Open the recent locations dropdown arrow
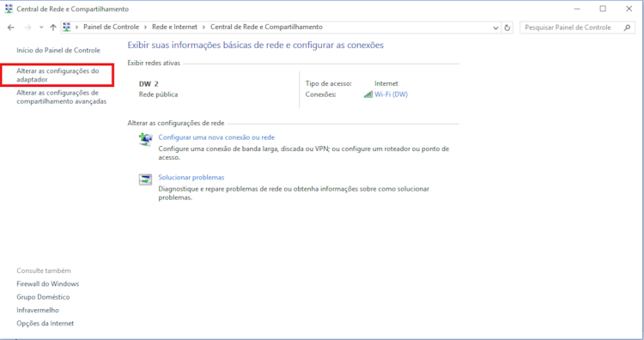Viewport: 644px width, 340px height. [x=41, y=27]
